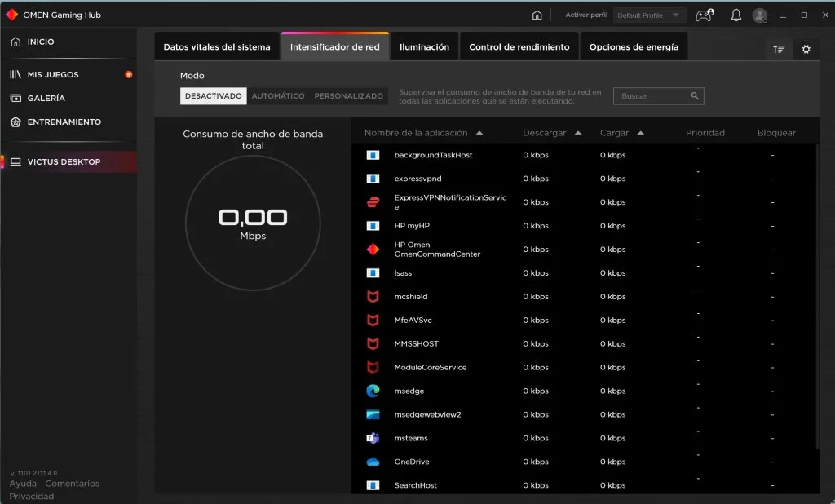Screen dimensions: 835x504
Task: Open the settings gear icon
Action: [x=806, y=49]
